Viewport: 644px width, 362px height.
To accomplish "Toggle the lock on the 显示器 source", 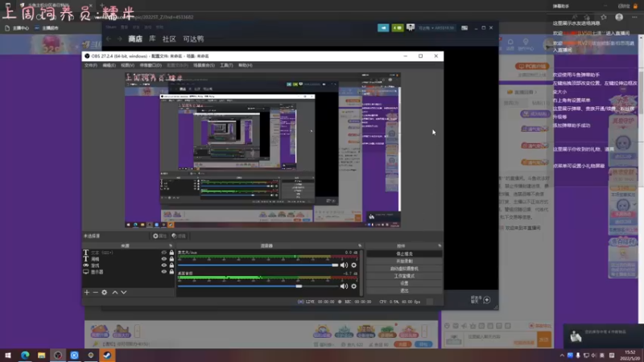I will coord(171,272).
